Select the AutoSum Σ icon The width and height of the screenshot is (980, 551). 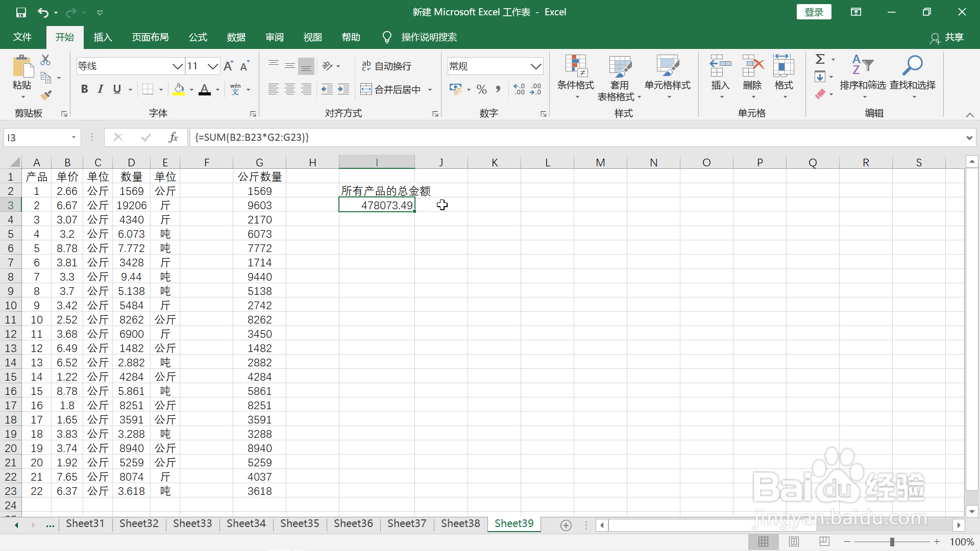pyautogui.click(x=821, y=59)
